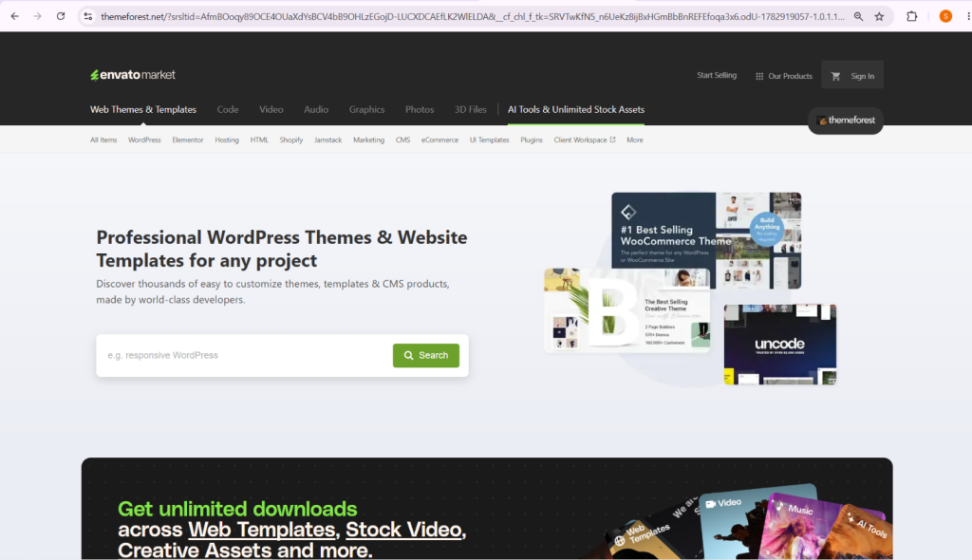The width and height of the screenshot is (972, 560).
Task: Bookmark this page with star icon
Action: pyautogui.click(x=879, y=17)
